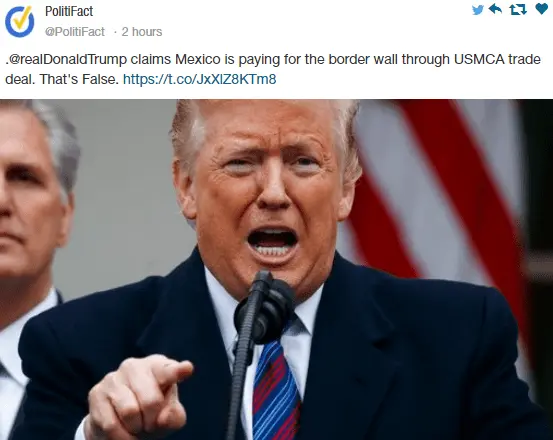The image size is (553, 440).
Task: Like the tweet with heart icon
Action: coord(541,9)
